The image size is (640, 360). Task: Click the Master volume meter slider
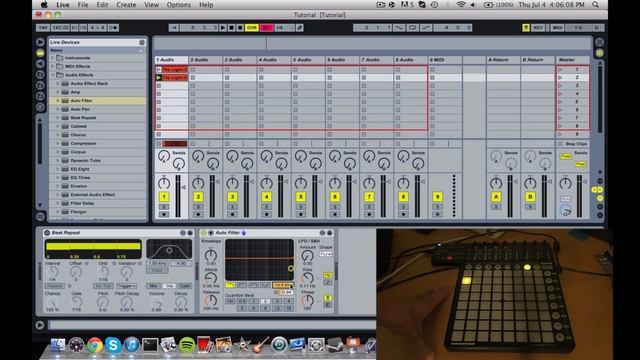click(579, 196)
